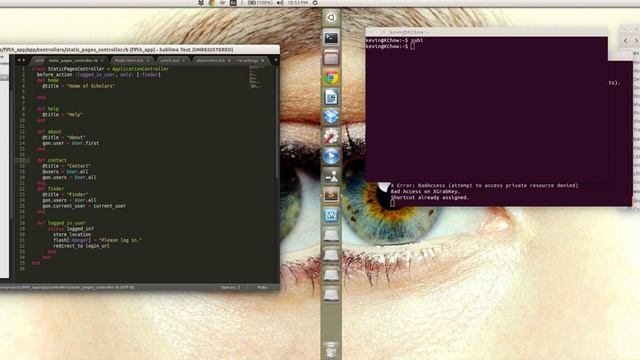Open the Ubuntu Dash launcher icon
Image resolution: width=640 pixels, height=360 pixels.
(x=331, y=18)
